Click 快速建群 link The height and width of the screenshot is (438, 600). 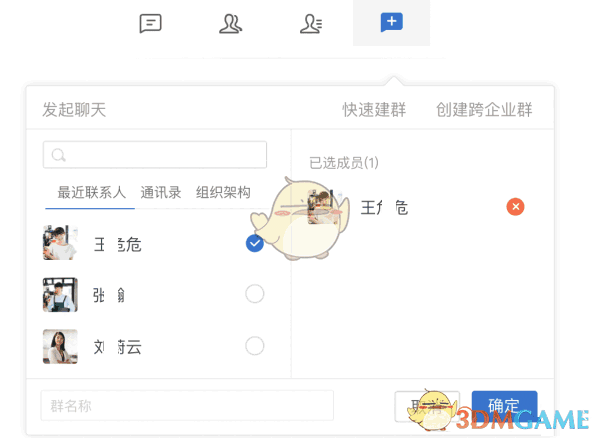click(x=374, y=110)
